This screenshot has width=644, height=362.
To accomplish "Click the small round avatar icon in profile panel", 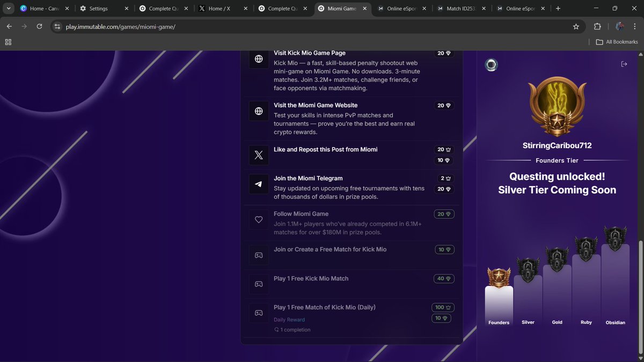I will [491, 65].
